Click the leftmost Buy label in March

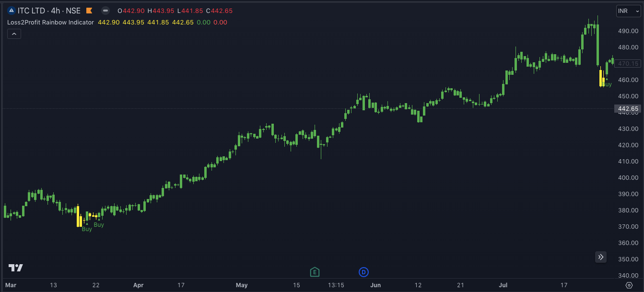tap(87, 229)
